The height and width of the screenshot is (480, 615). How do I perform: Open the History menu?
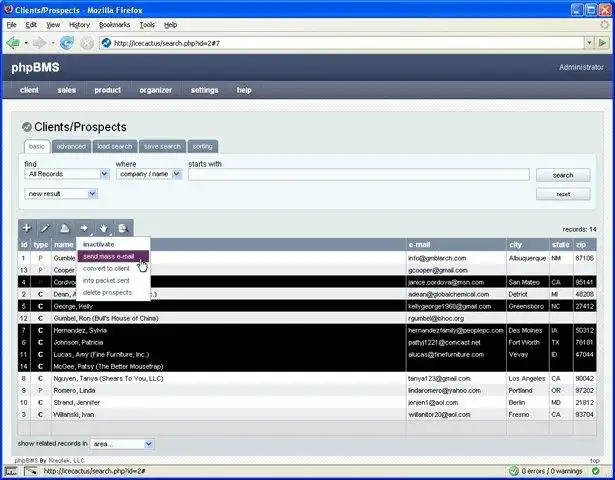click(79, 25)
